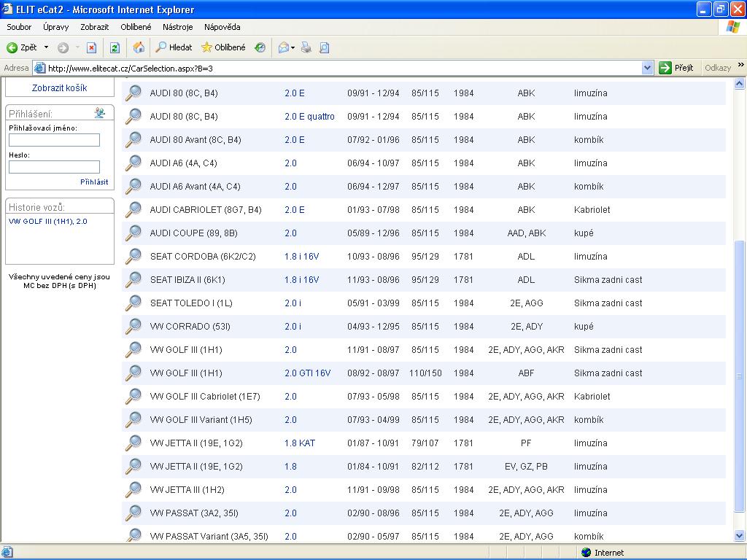This screenshot has width=747, height=560.
Task: Click magnifier icon for AUDI 80 Avant row
Action: [133, 139]
